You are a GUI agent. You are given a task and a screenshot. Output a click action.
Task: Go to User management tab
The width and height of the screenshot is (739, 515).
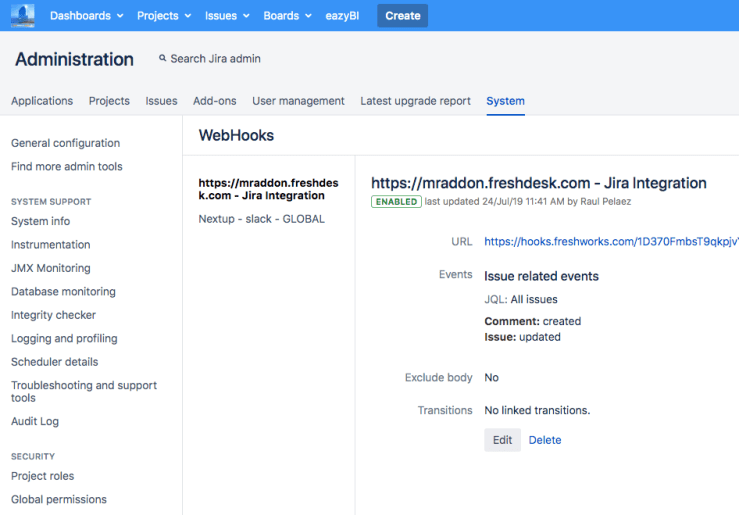click(298, 101)
